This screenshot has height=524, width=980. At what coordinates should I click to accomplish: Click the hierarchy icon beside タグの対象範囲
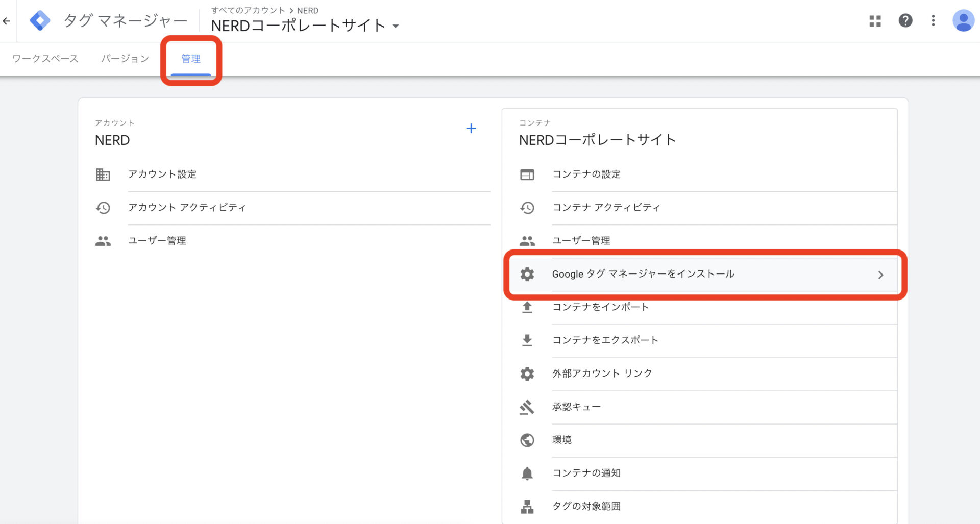point(527,507)
